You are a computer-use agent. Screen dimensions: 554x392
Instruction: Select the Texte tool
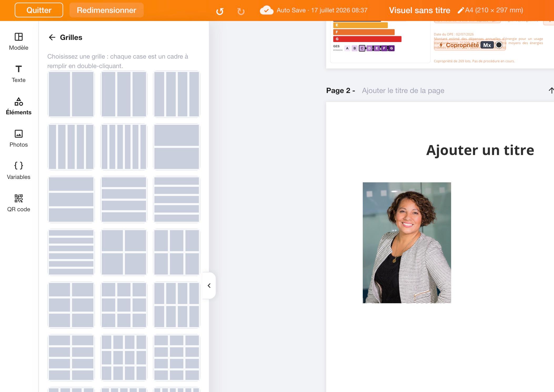coord(18,74)
